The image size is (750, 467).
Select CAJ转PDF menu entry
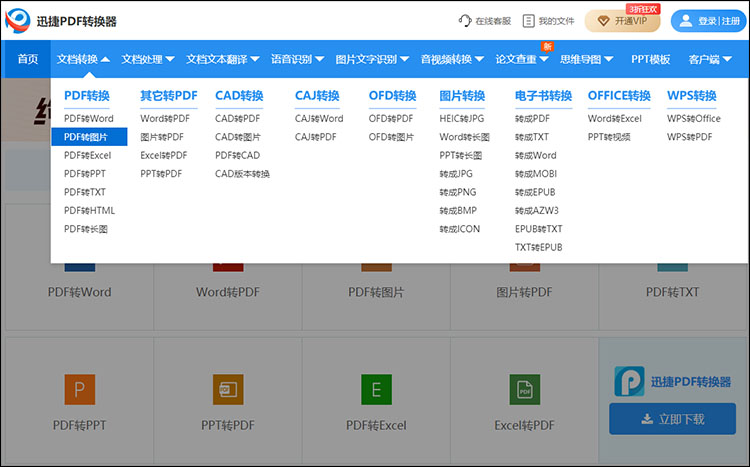click(x=315, y=137)
